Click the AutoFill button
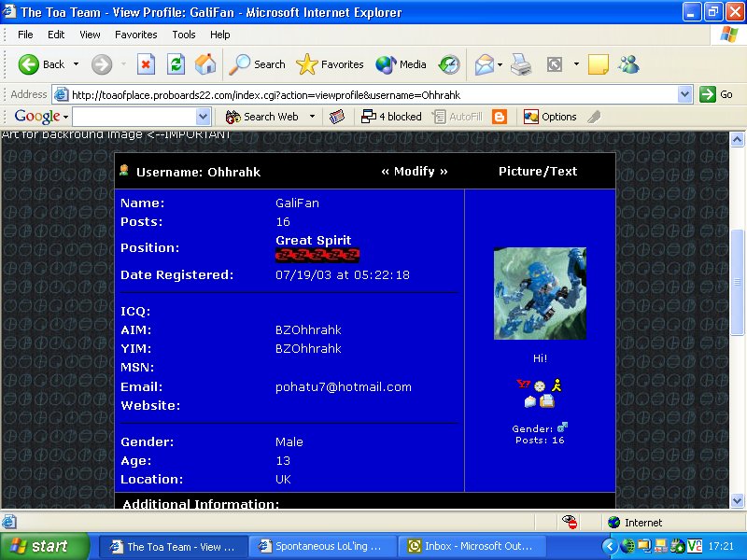Screen dimensions: 747x560 click(458, 117)
